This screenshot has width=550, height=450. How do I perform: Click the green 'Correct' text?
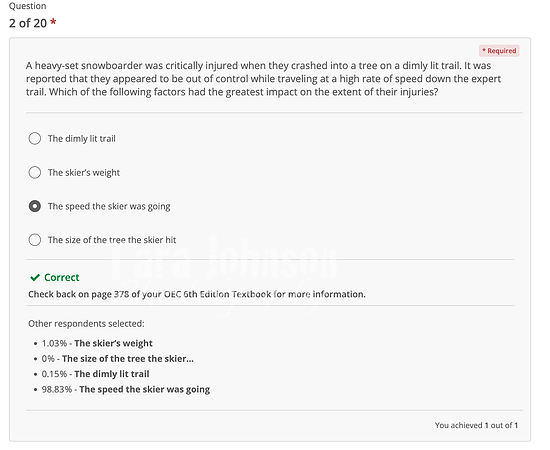click(x=62, y=277)
